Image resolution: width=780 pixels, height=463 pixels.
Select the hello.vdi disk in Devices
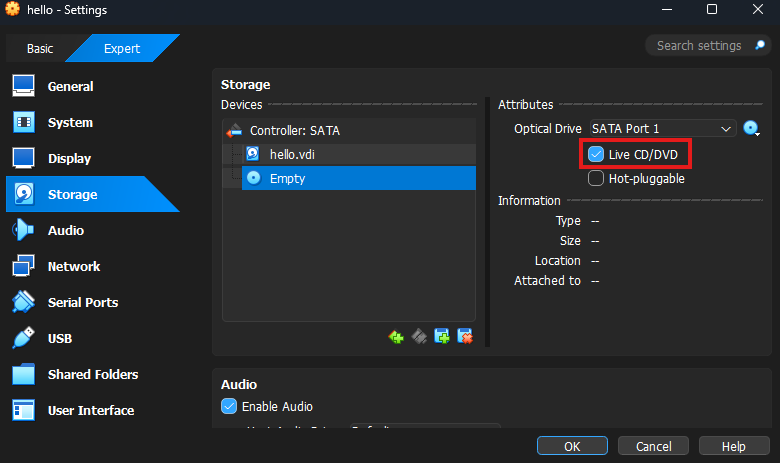pyautogui.click(x=292, y=154)
